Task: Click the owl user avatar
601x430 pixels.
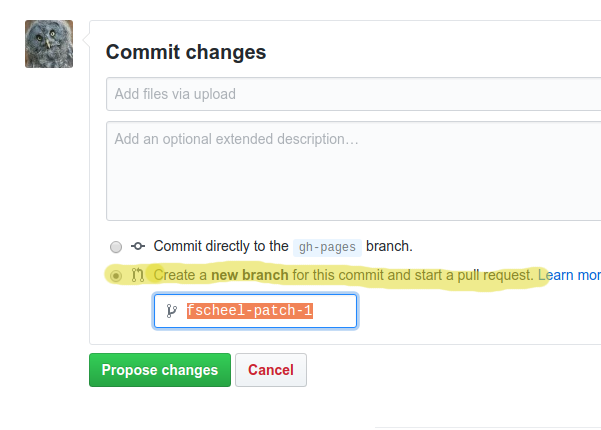Action: pyautogui.click(x=49, y=44)
